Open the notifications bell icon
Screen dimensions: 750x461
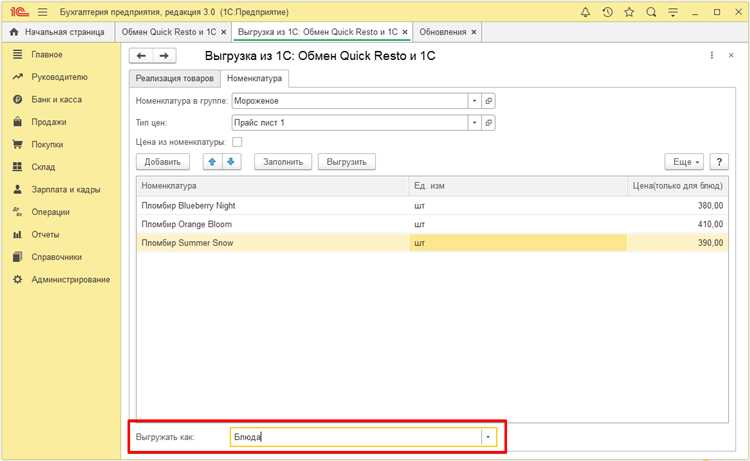585,12
